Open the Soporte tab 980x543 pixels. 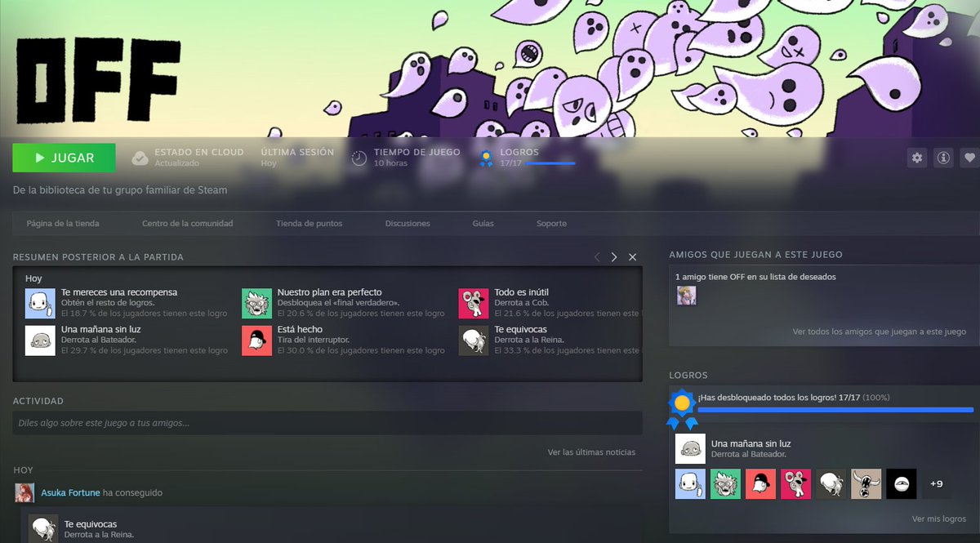tap(551, 224)
